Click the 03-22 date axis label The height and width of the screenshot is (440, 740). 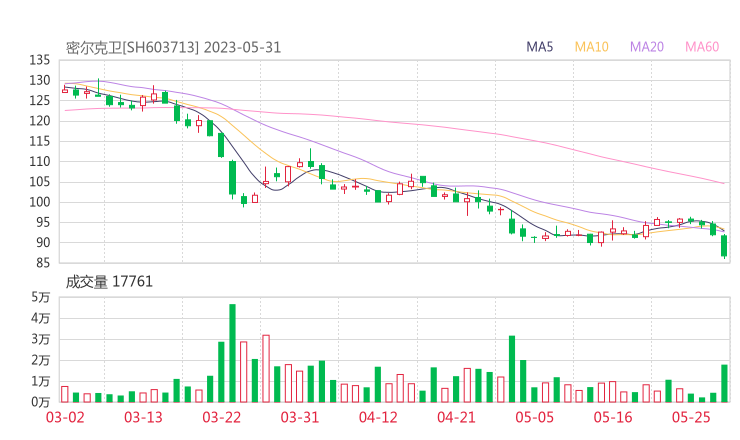click(222, 417)
